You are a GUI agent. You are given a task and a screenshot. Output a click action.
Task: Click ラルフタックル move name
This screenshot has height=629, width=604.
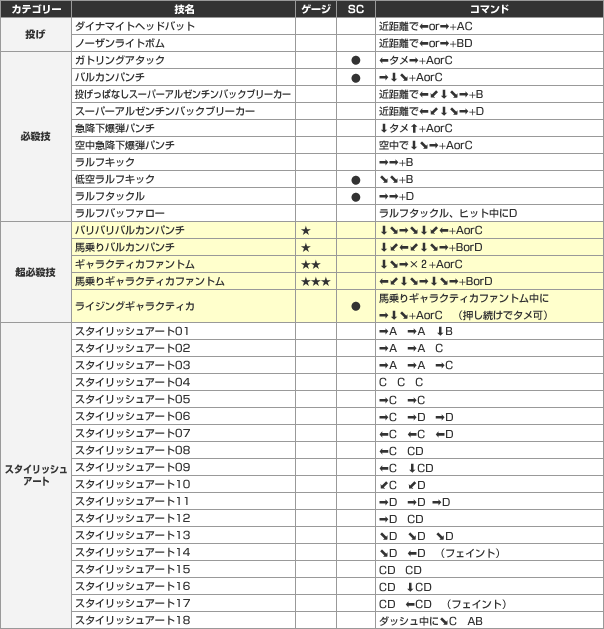109,196
